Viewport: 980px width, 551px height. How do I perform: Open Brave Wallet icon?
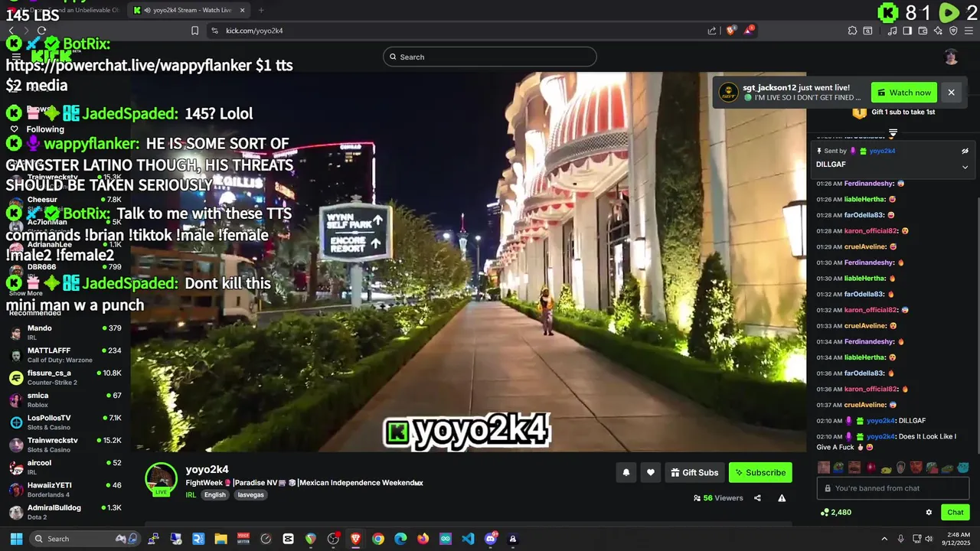point(923,31)
